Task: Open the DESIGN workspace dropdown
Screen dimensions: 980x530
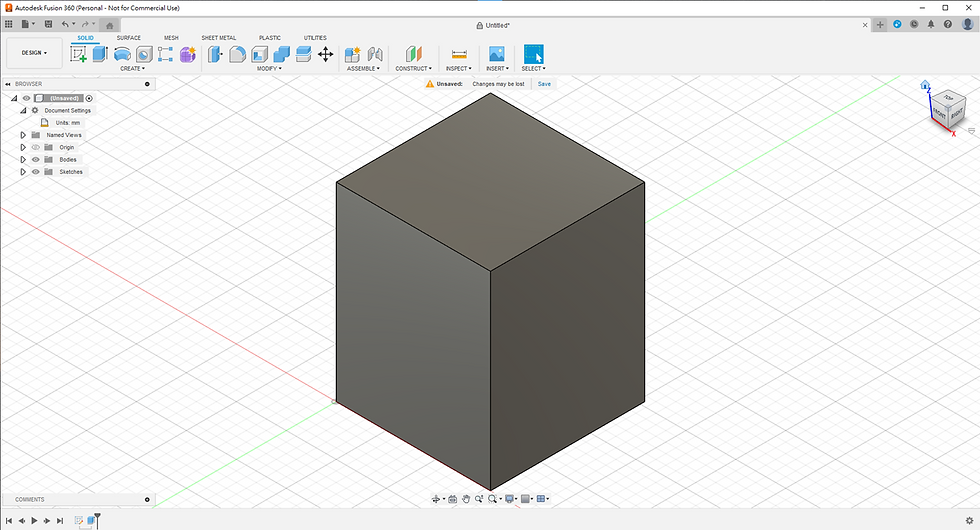Action: [x=34, y=53]
